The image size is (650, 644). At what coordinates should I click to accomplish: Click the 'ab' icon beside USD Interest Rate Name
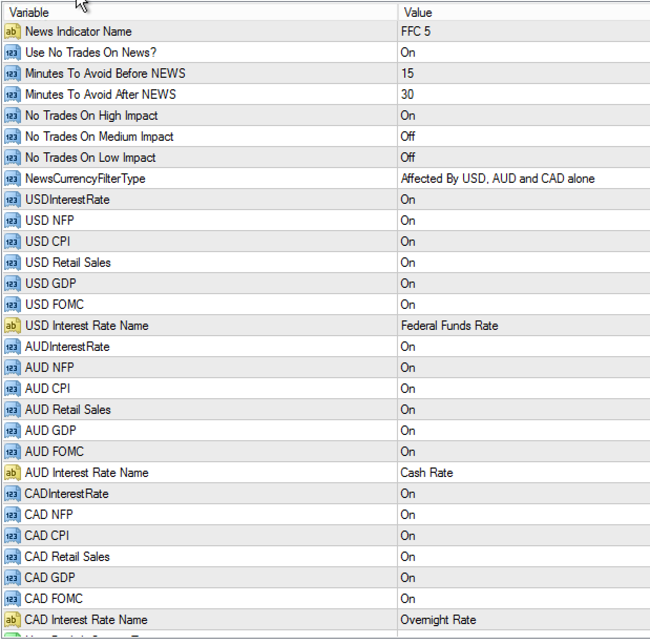point(12,326)
